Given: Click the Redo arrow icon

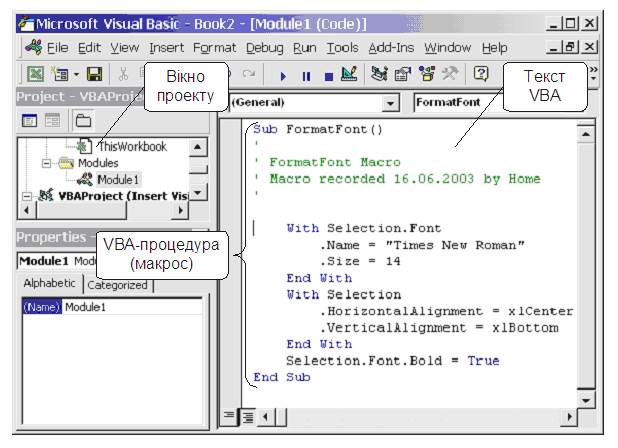Looking at the screenshot, I should [248, 74].
